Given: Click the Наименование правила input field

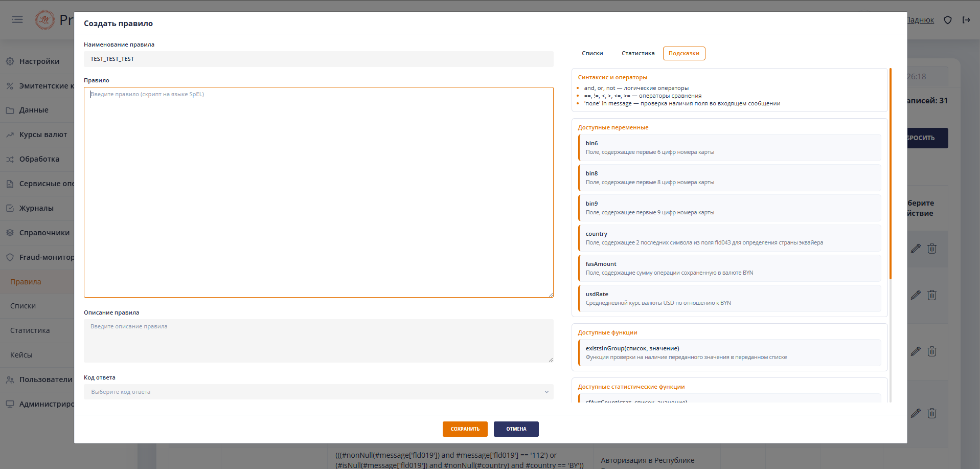Looking at the screenshot, I should [318, 59].
